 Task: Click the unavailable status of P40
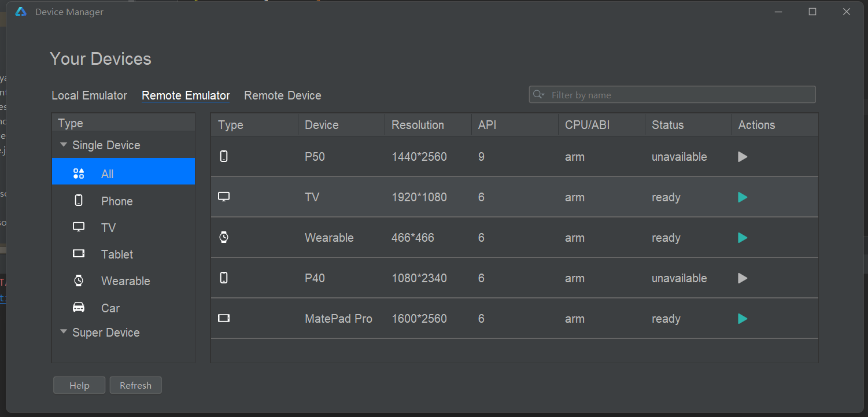679,278
